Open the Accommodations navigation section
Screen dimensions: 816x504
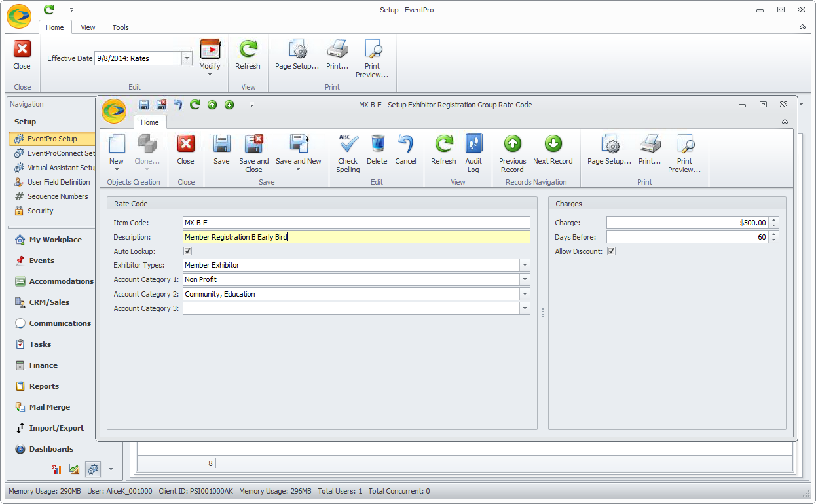coord(54,281)
